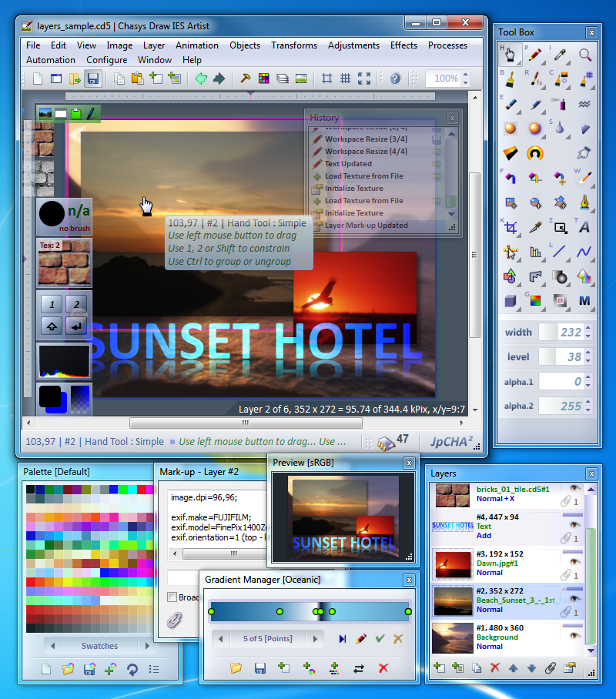The height and width of the screenshot is (699, 616).
Task: Choose the Magic Wand tool
Action: 584,179
